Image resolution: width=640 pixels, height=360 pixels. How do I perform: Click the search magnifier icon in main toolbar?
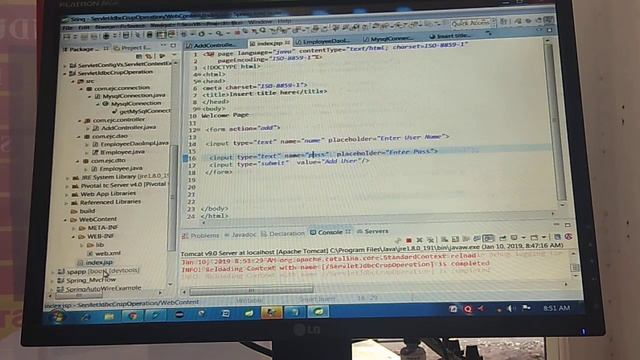263,30
